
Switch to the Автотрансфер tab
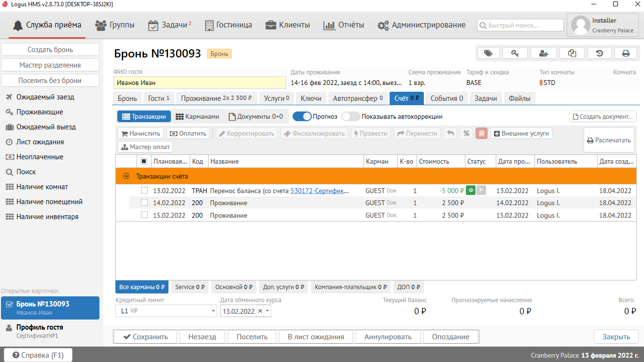click(358, 98)
